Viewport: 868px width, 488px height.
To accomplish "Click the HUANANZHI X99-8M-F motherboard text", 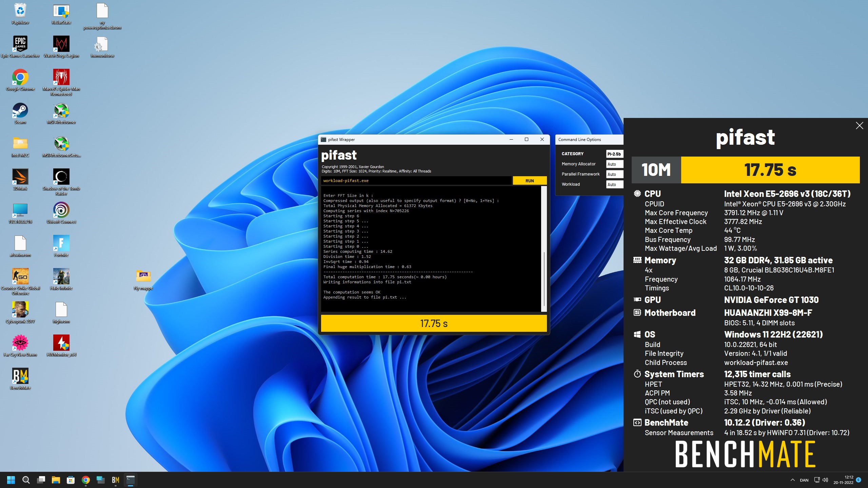I will [768, 313].
